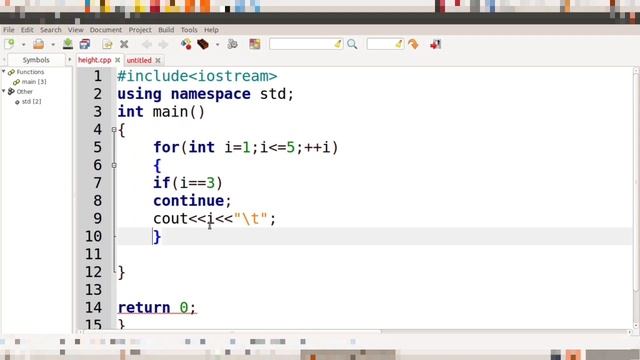
Task: Fold the code block at line 4
Action: tap(114, 130)
